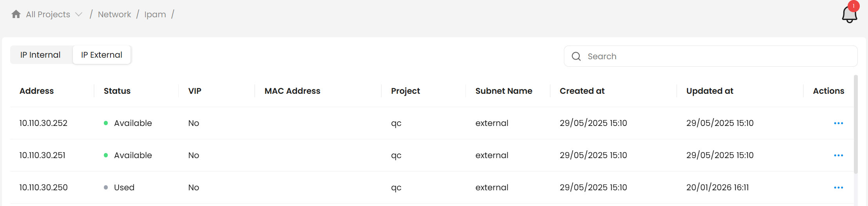Viewport: 868px width, 206px height.
Task: Click the Created at column header
Action: pos(582,91)
